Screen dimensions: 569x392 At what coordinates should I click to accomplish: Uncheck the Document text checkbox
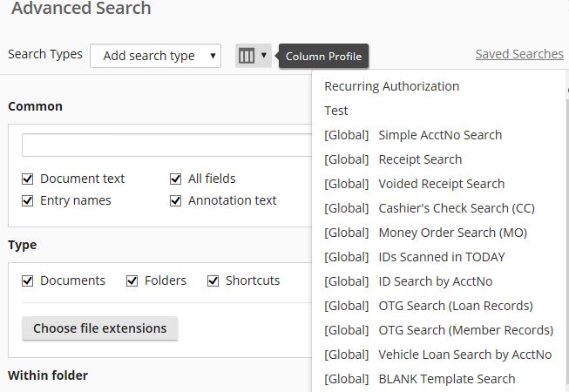pyautogui.click(x=28, y=179)
